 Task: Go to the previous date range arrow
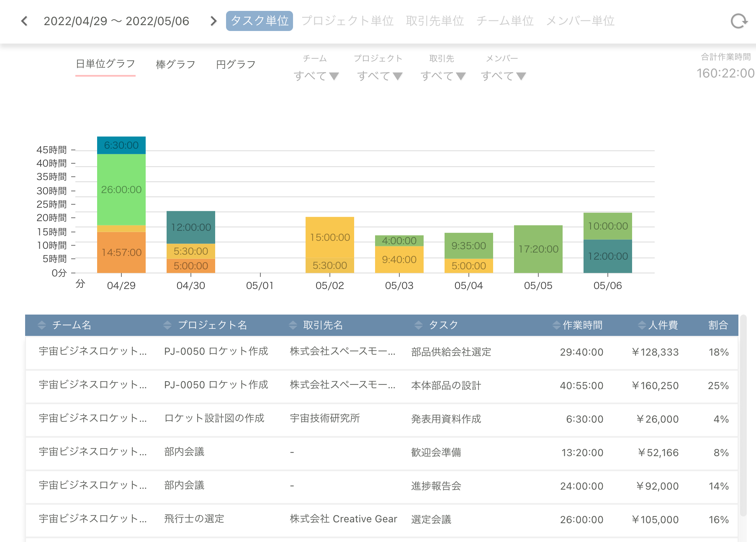[24, 21]
